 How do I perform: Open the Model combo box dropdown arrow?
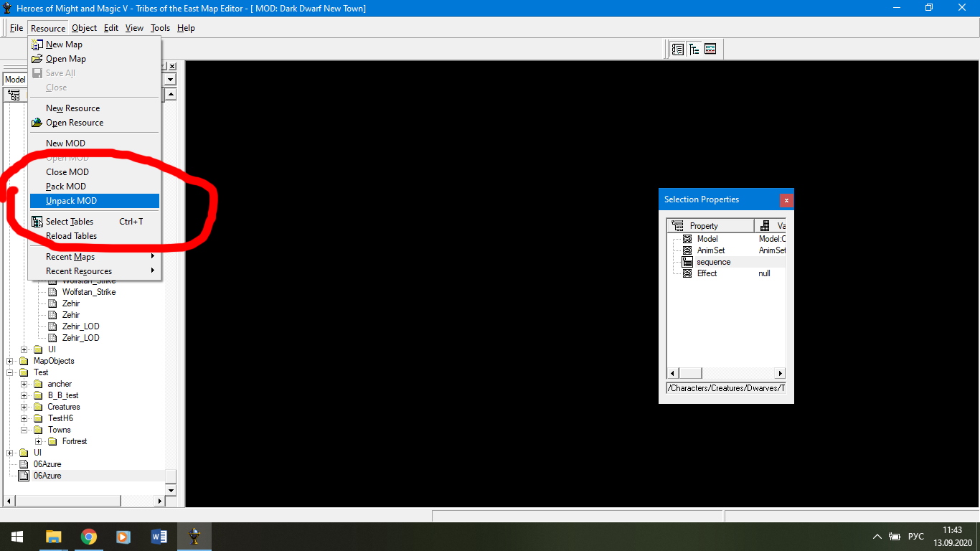tap(170, 80)
